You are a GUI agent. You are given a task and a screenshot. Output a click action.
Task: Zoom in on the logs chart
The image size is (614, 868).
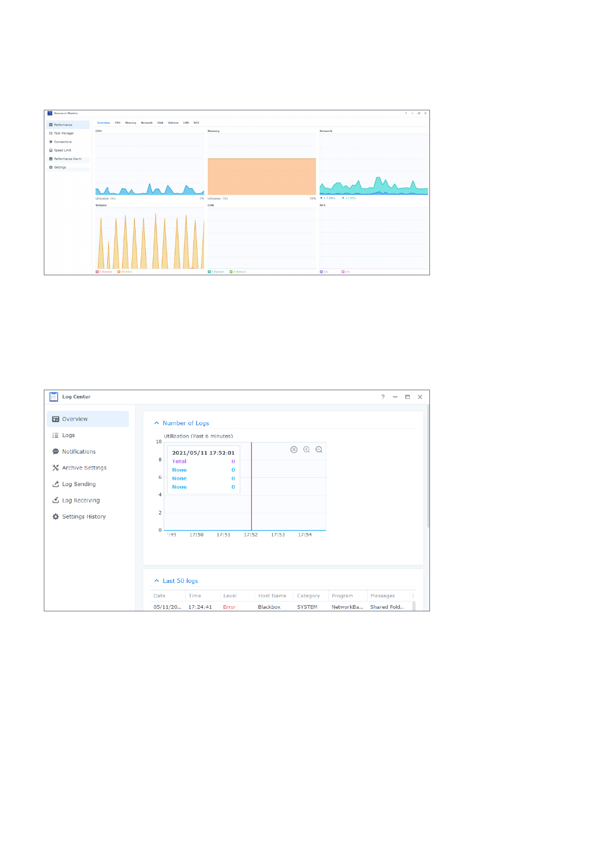(306, 449)
